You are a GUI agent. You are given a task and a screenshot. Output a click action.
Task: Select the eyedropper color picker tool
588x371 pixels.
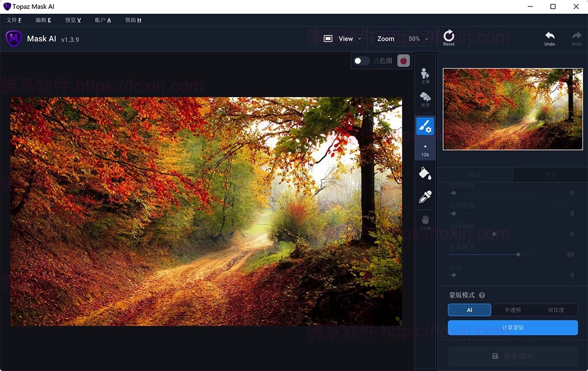click(425, 197)
